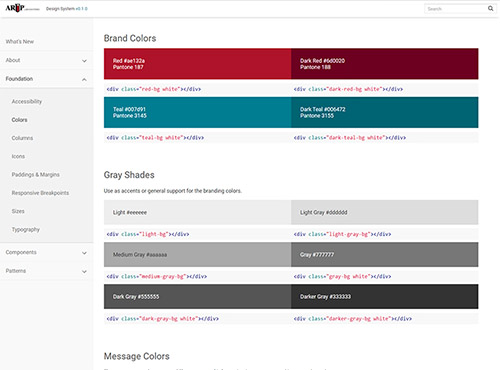Go to the Accessibility page

(x=27, y=102)
